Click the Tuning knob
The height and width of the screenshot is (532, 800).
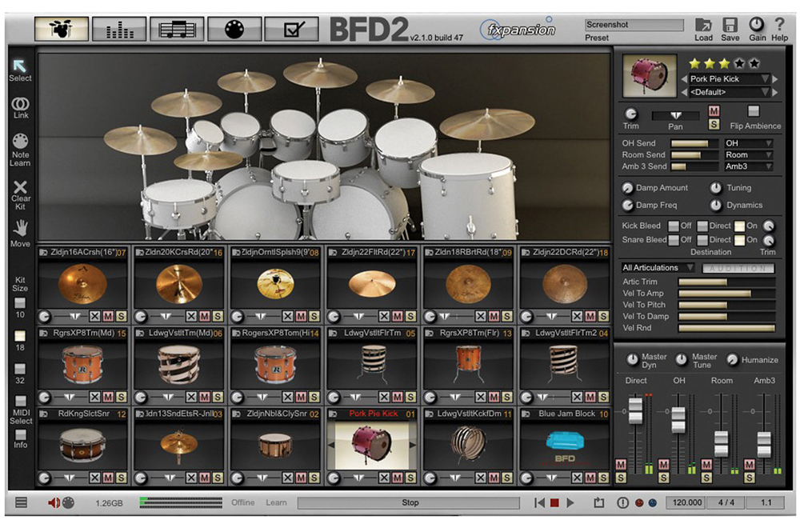click(716, 188)
